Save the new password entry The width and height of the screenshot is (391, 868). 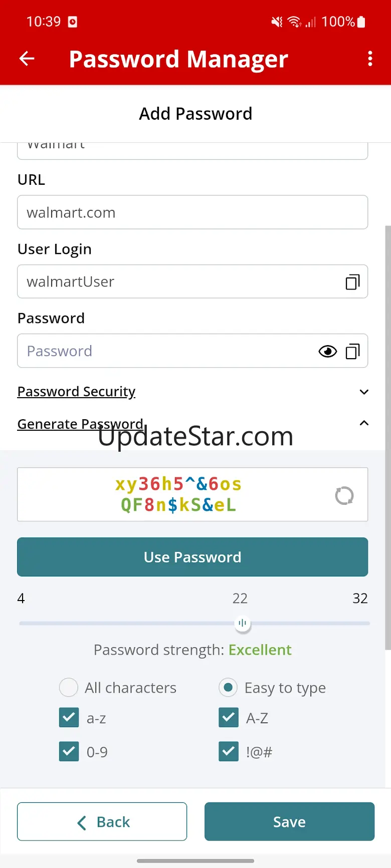click(289, 821)
